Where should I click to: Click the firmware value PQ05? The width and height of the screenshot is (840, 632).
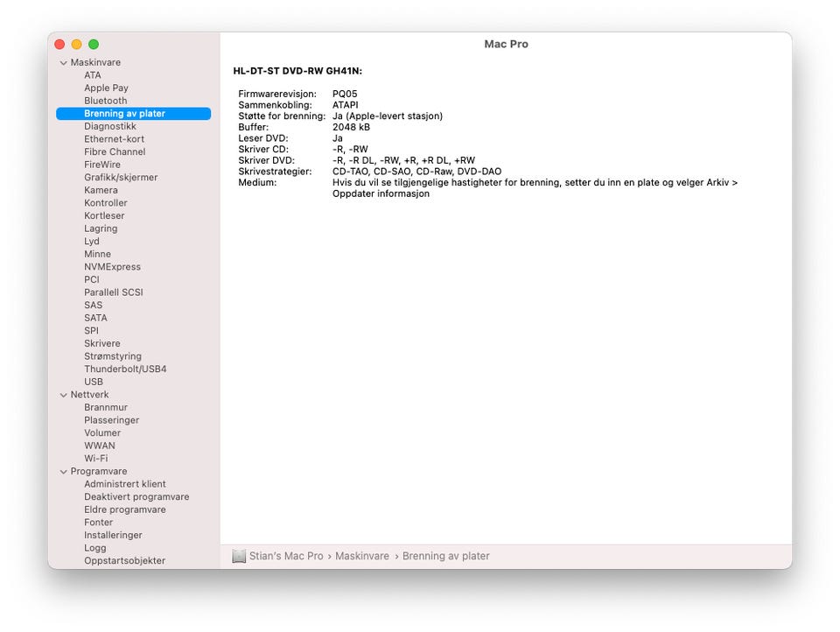pos(345,94)
